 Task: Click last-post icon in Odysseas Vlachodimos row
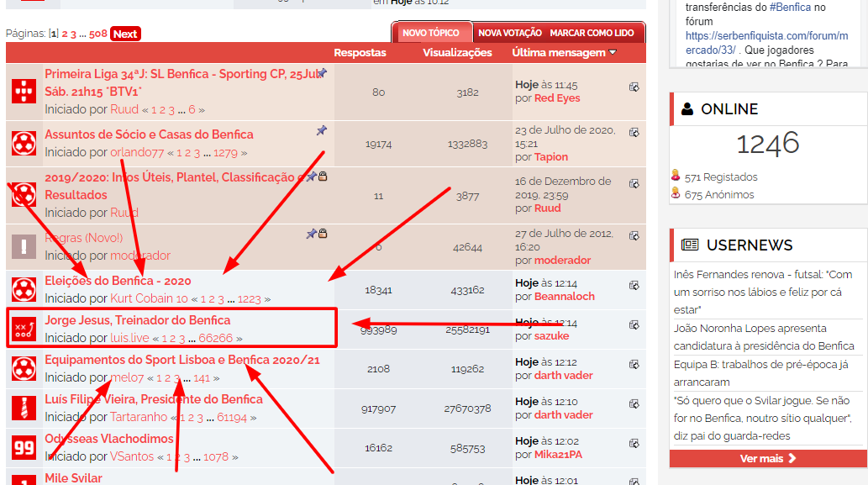tap(634, 444)
